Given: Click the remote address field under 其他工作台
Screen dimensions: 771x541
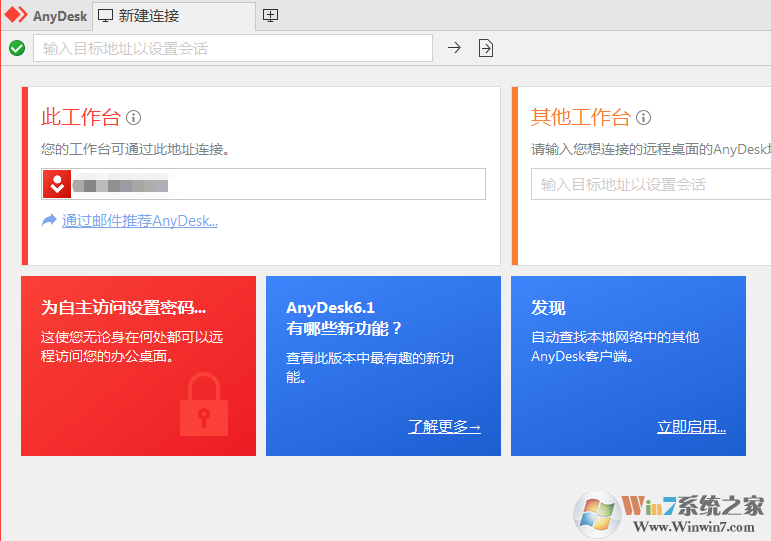Looking at the screenshot, I should point(650,184).
